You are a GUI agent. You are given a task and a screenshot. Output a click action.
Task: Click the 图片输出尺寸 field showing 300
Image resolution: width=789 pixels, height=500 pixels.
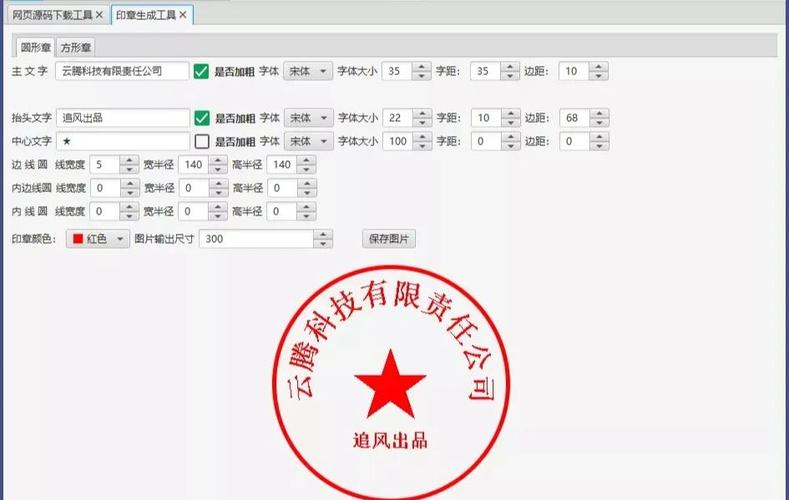click(257, 239)
